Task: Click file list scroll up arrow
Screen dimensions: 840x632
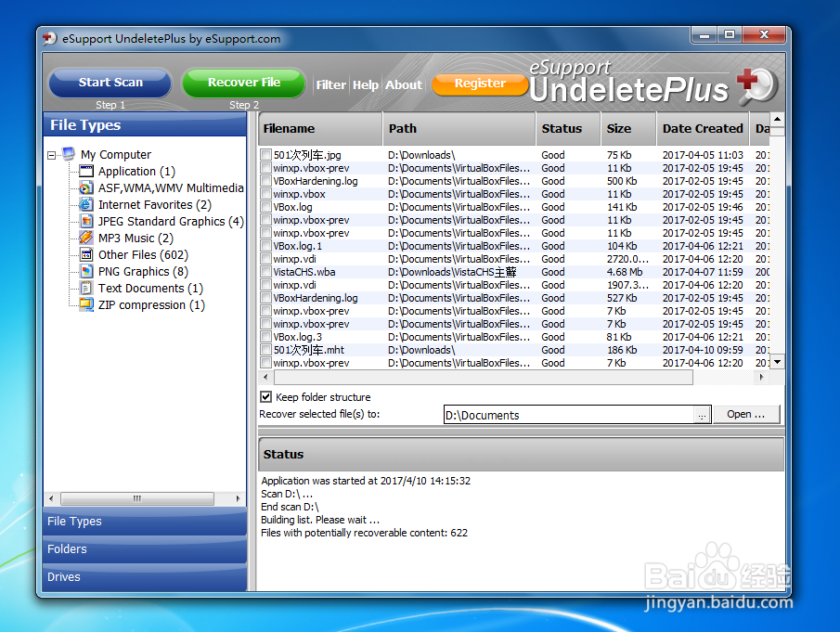Action: pos(777,119)
